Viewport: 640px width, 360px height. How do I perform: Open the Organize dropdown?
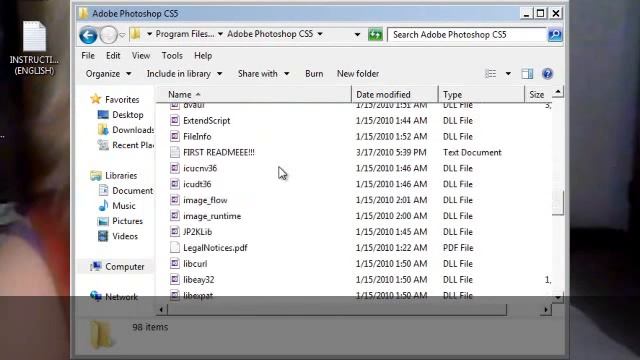pyautogui.click(x=108, y=74)
